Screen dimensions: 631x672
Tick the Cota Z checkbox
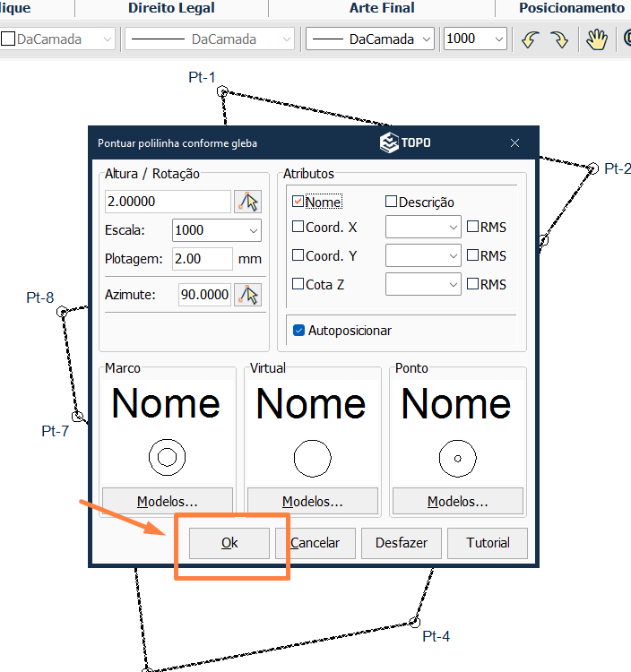(298, 284)
